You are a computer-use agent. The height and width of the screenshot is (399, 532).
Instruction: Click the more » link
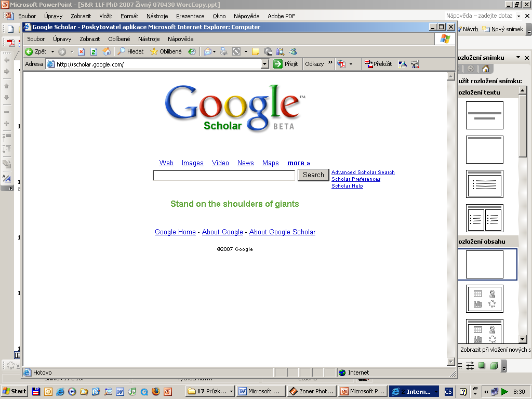299,163
